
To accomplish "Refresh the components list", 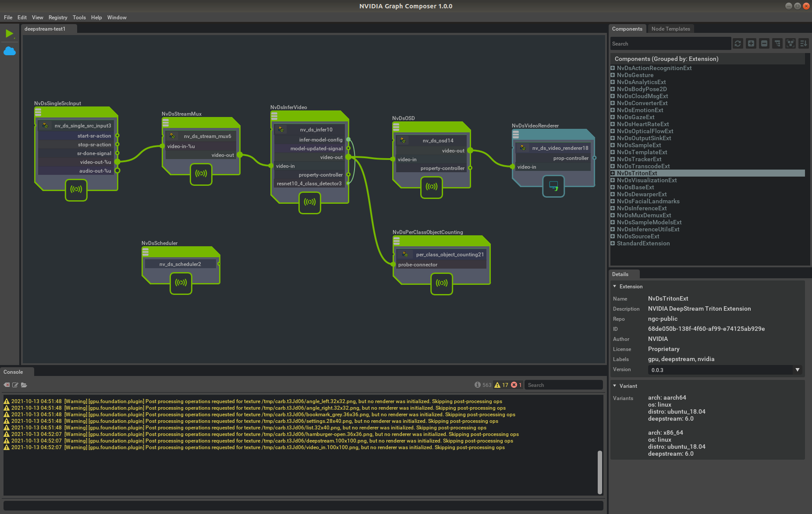I will tap(738, 43).
